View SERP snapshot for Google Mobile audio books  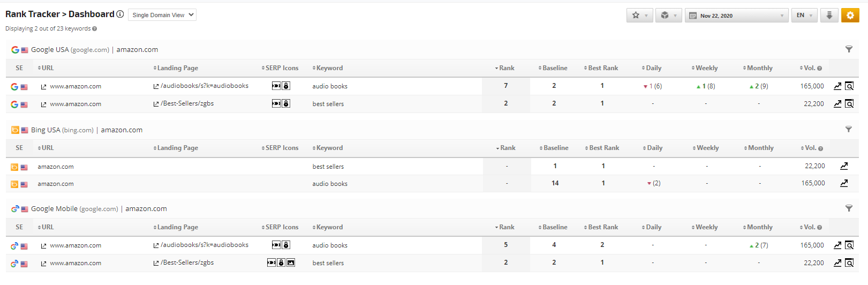849,245
